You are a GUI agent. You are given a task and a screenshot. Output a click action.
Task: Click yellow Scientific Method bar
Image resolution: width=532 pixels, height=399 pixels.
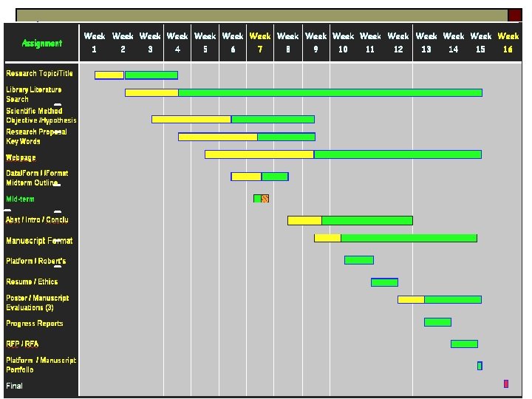[191, 119]
